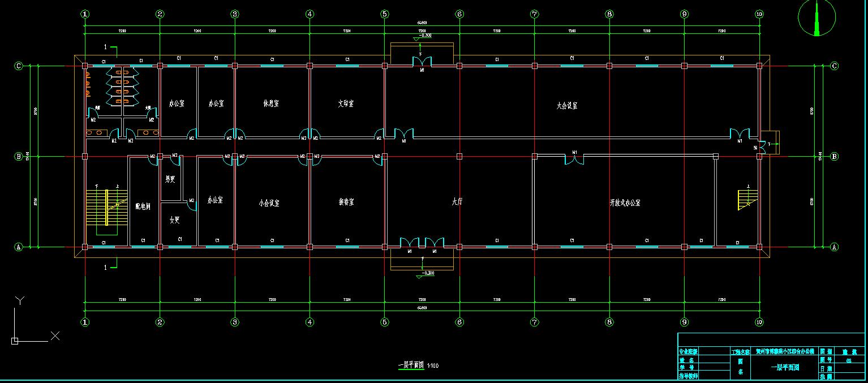868x383 pixels.
Task: Click the 文印室 room text
Action: 346,104
